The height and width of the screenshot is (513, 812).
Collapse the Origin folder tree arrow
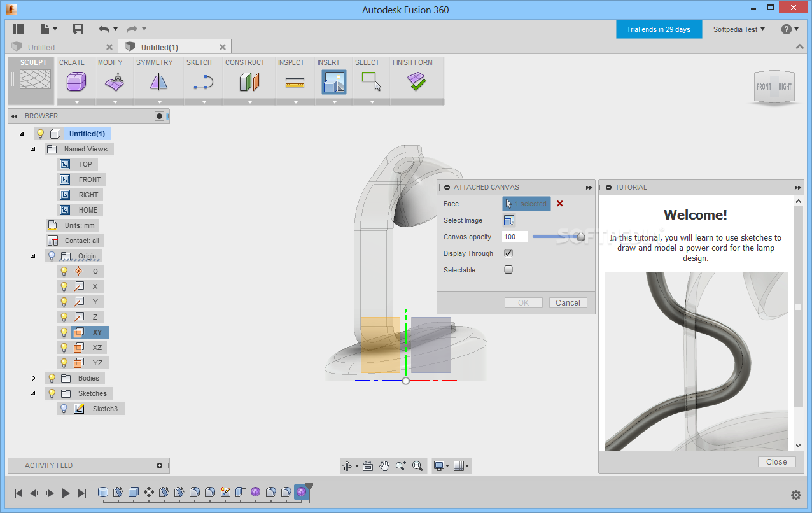point(34,256)
